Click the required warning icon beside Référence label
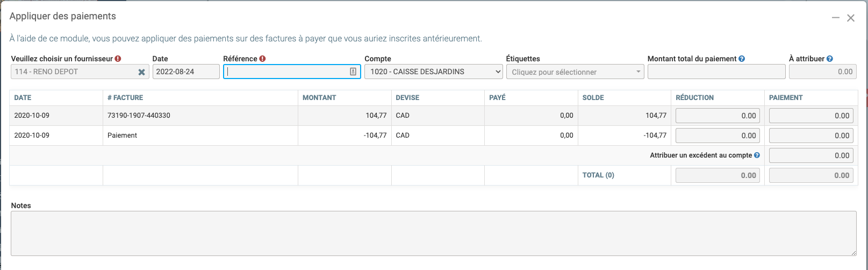868x270 pixels. click(x=262, y=59)
